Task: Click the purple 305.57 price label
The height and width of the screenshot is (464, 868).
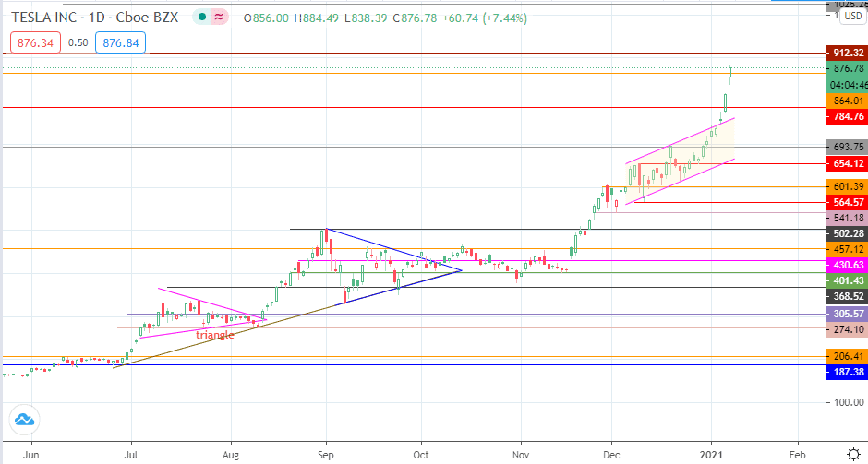Action: 847,314
